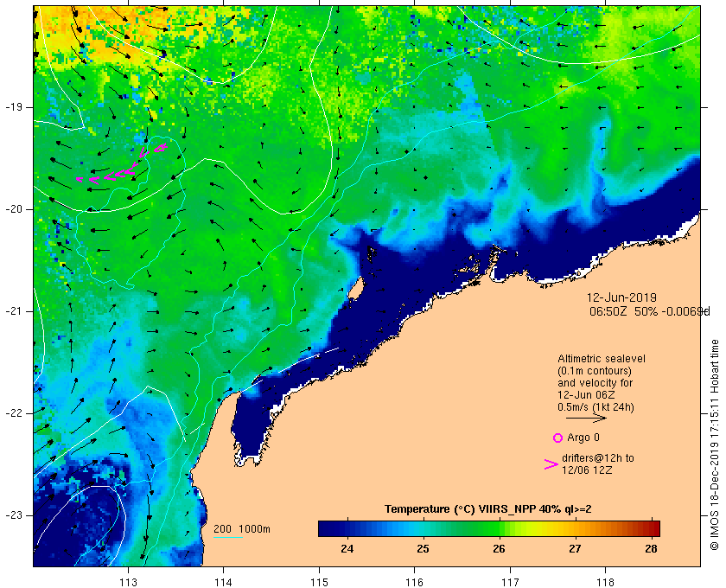The image size is (726, 588).
Task: Click the (0.1m contours) text
Action: click(x=595, y=371)
